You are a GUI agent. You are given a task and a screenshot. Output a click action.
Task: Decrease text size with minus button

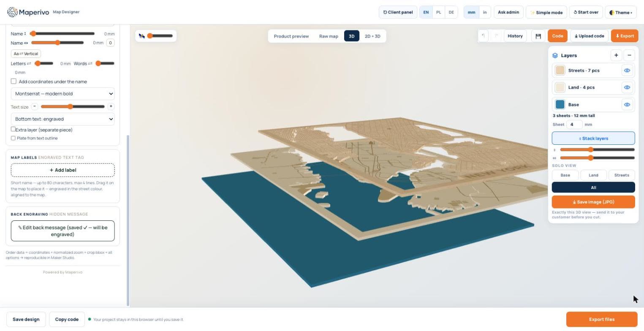(x=35, y=106)
